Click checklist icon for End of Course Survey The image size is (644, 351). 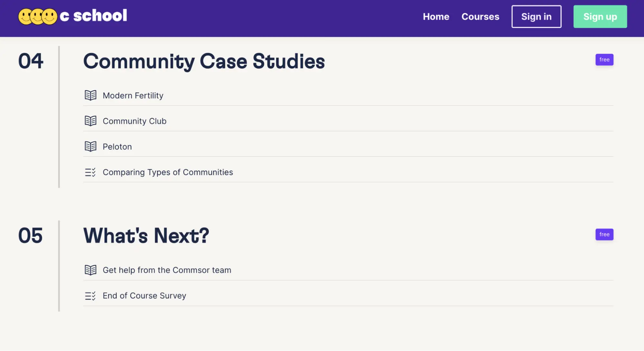(x=91, y=296)
